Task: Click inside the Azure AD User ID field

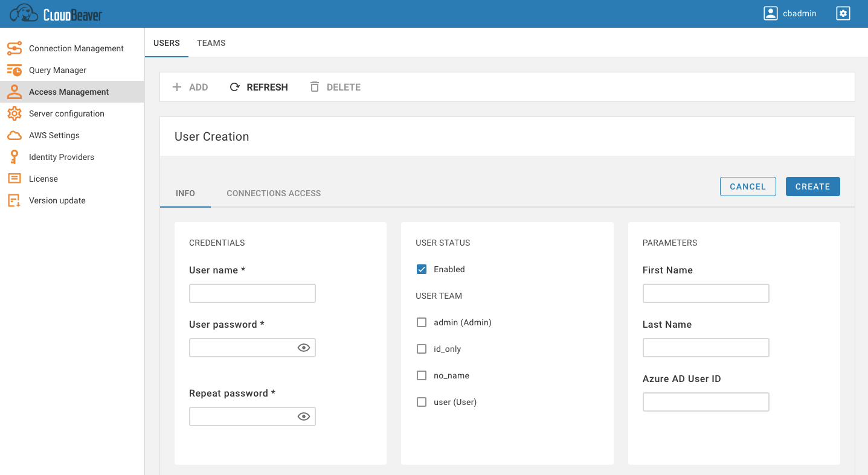Action: pyautogui.click(x=706, y=401)
